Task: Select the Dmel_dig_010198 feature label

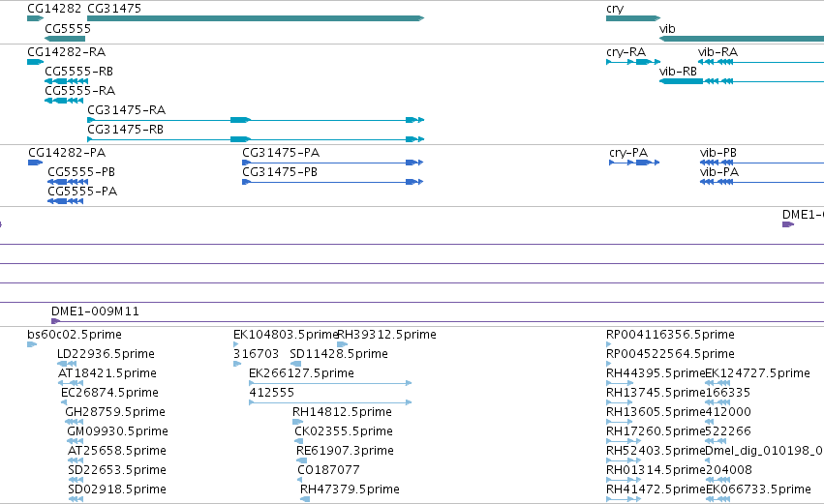Action: tap(765, 451)
